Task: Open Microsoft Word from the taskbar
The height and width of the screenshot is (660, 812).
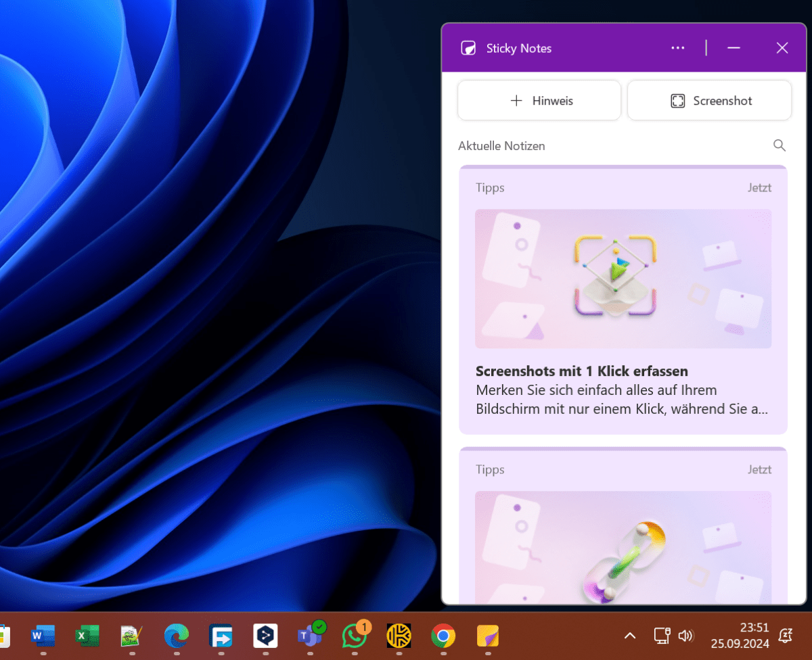Action: [43, 636]
